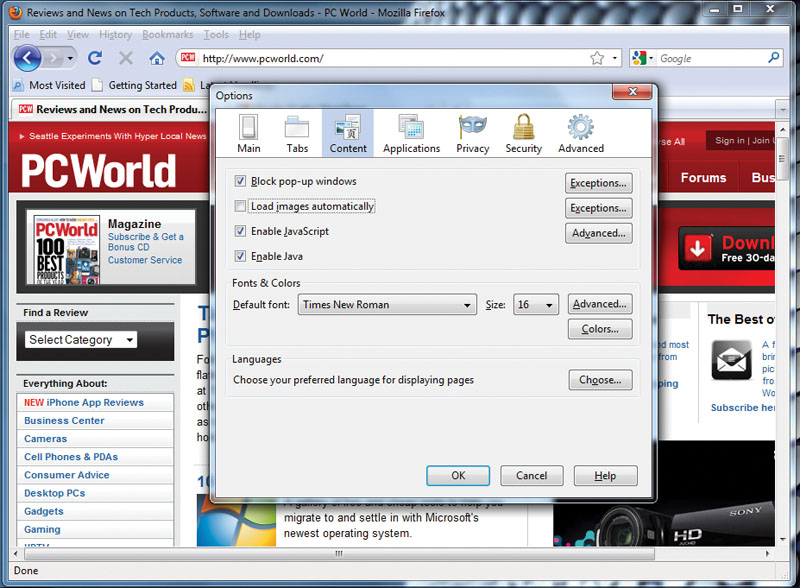Open the Colors... settings button
The width and height of the screenshot is (800, 588).
[x=600, y=329]
